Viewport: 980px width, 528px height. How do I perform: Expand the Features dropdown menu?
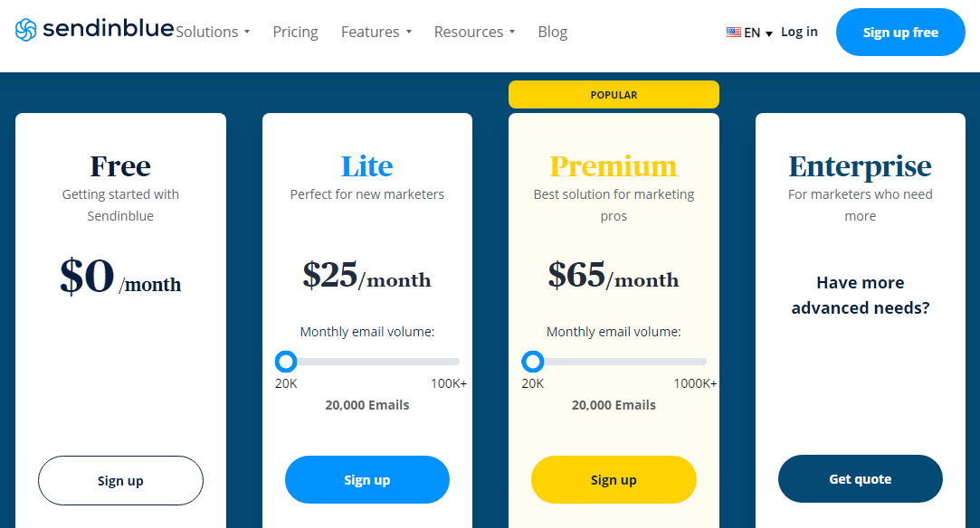coord(376,32)
